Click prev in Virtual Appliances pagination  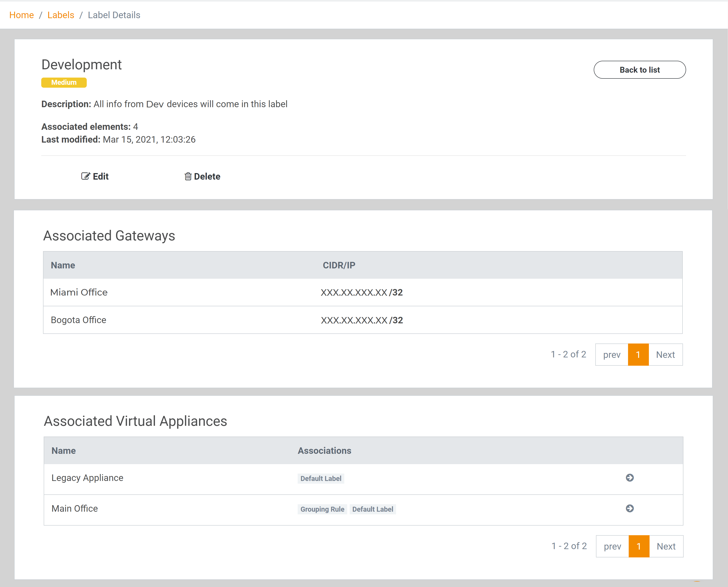tap(612, 546)
